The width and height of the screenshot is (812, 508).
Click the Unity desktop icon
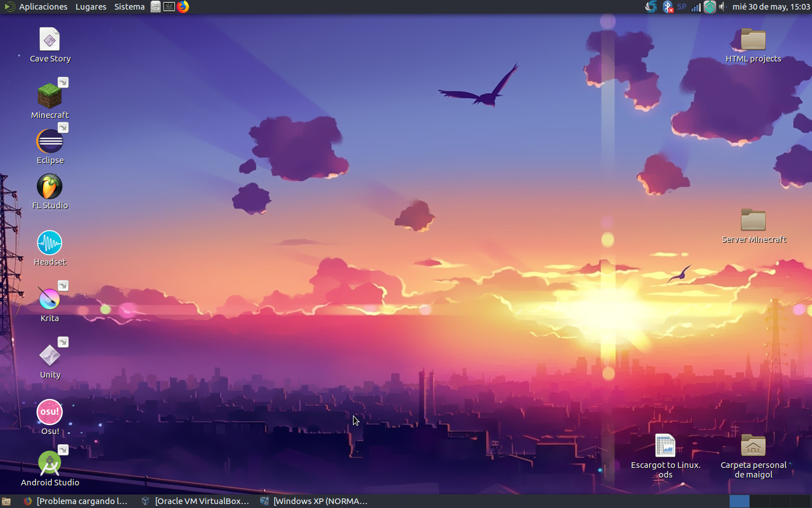pyautogui.click(x=50, y=356)
